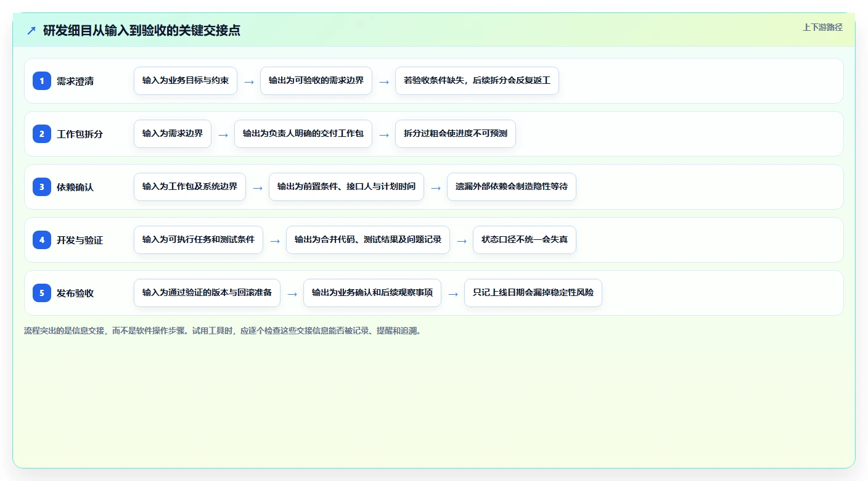Click 只记上线日期会漏掉稳定性风险 chip
Image resolution: width=868 pixels, height=481 pixels.
click(x=533, y=293)
